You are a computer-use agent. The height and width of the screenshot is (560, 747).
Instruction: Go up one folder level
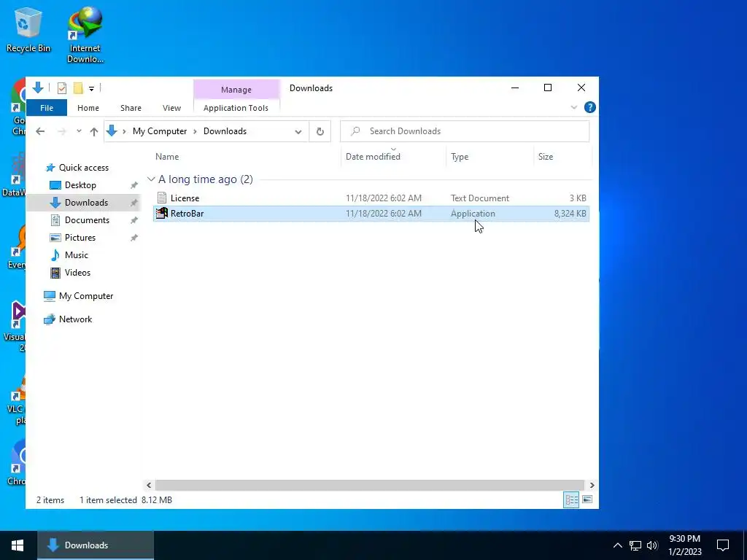[x=94, y=131]
